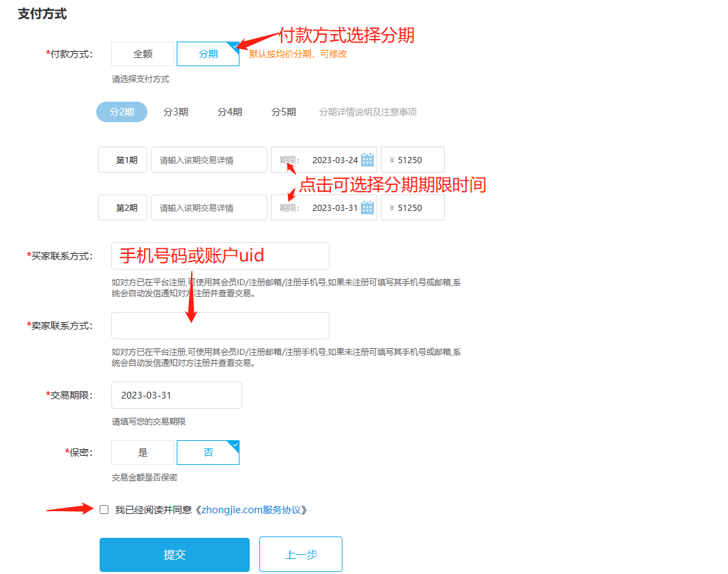Select 分期 installment payment option
Image resolution: width=728 pixels, height=574 pixels.
[208, 54]
